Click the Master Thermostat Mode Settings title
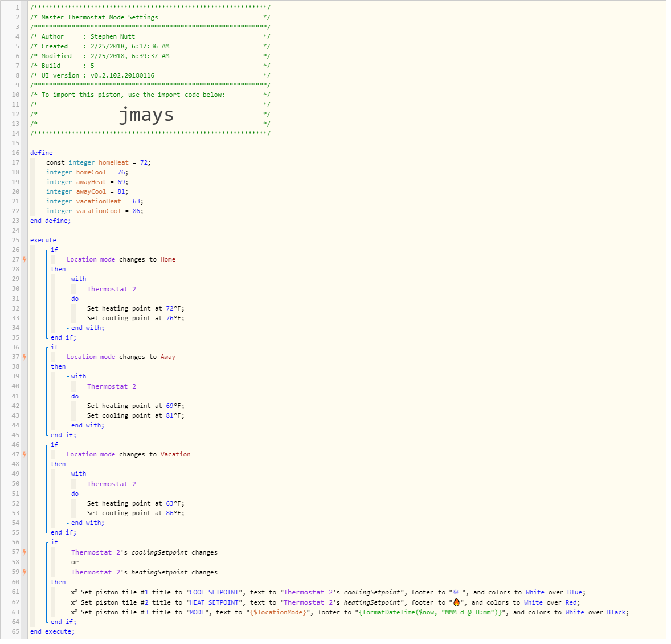This screenshot has height=644, width=671. point(100,17)
